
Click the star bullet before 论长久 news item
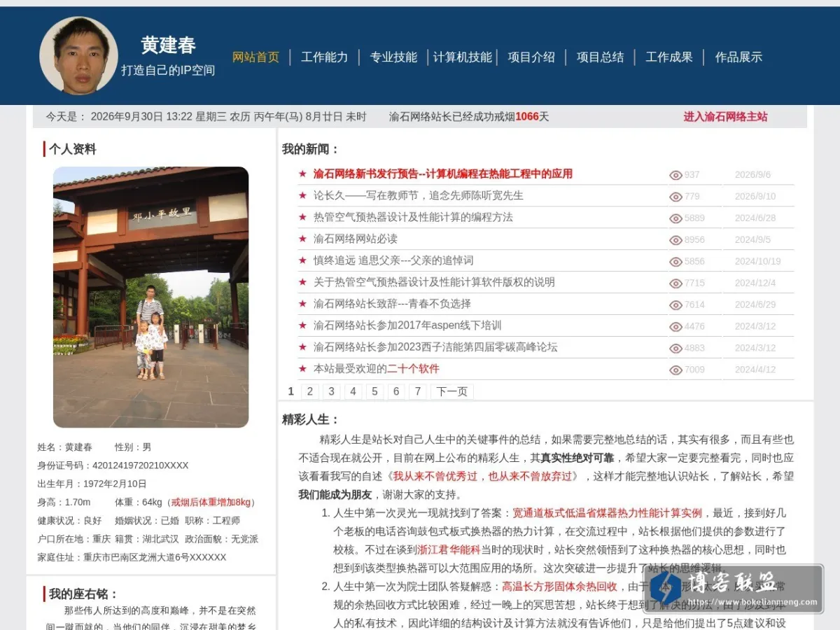[x=302, y=195]
